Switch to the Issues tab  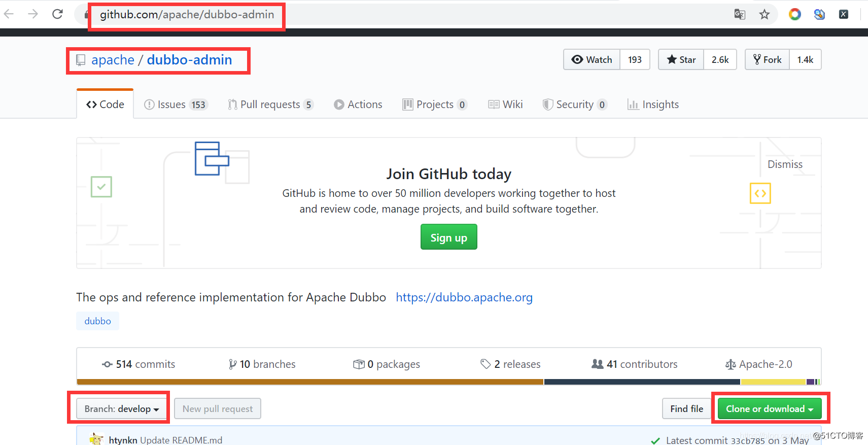(176, 105)
